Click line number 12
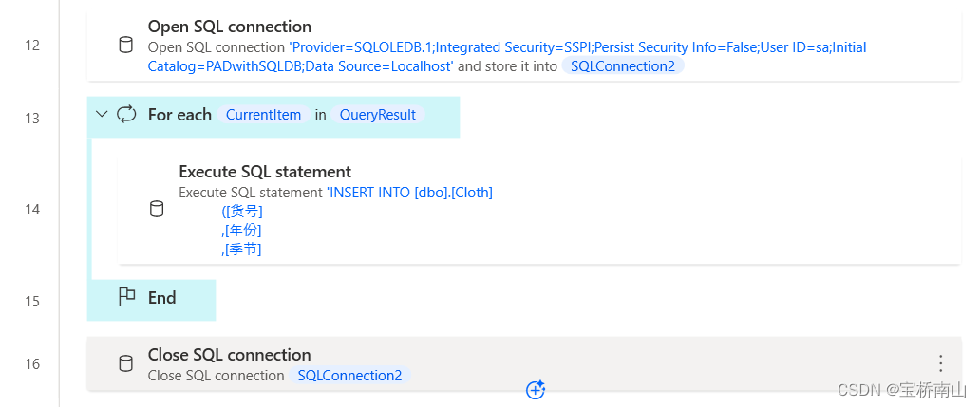The image size is (980, 407). [32, 46]
